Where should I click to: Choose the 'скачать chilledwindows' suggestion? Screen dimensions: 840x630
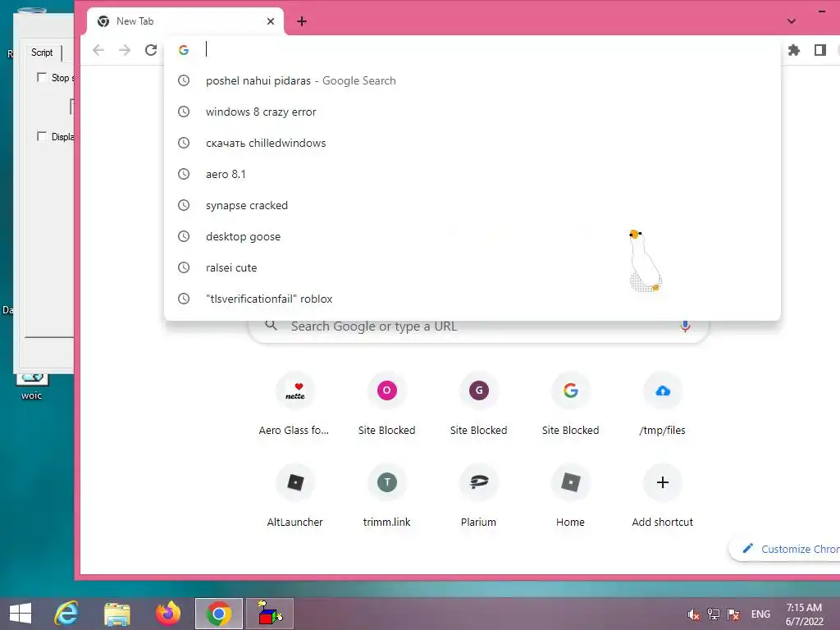pyautogui.click(x=472, y=143)
